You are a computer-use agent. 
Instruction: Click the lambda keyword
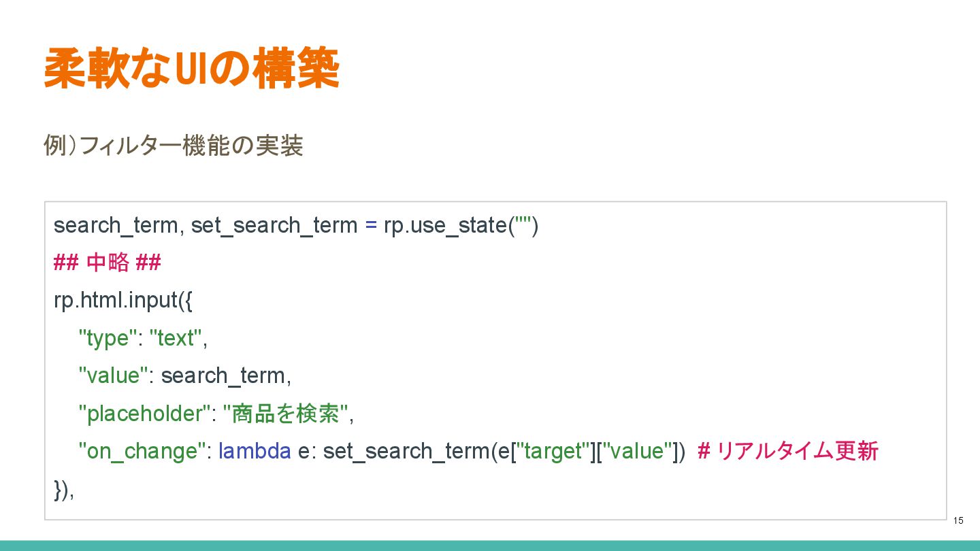255,451
